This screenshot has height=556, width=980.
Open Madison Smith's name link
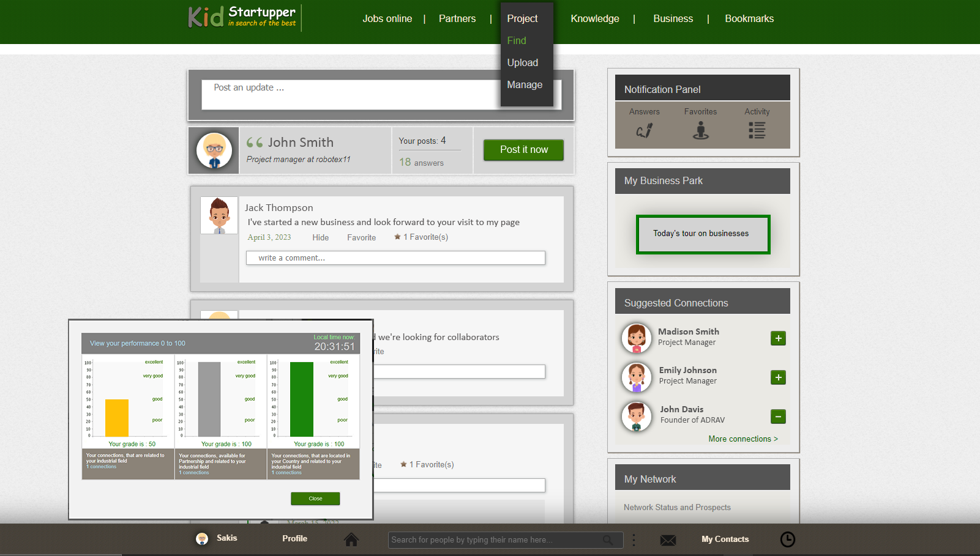pyautogui.click(x=689, y=332)
